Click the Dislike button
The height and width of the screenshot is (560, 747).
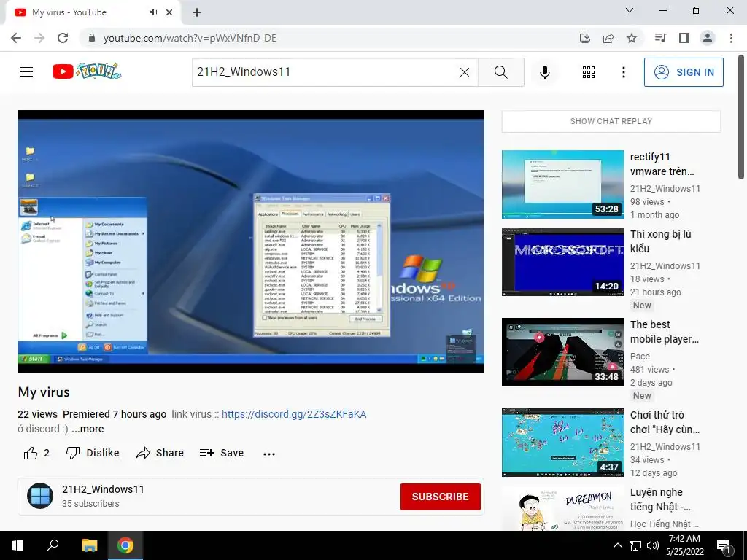[x=93, y=453]
